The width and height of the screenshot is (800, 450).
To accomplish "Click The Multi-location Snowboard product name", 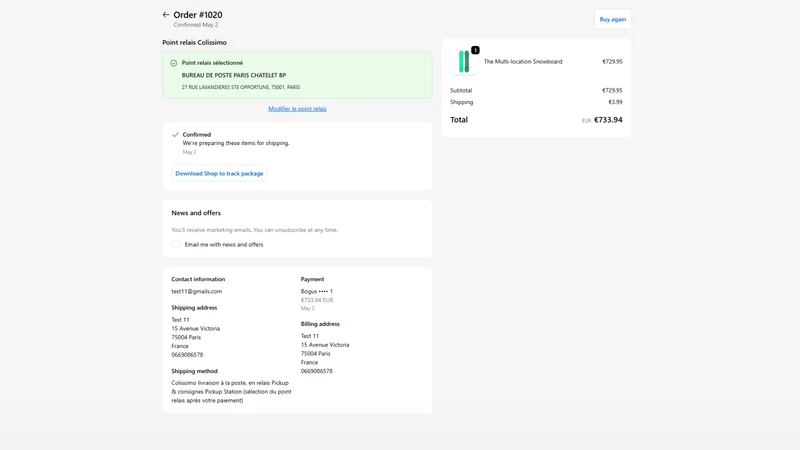I will tap(523, 61).
